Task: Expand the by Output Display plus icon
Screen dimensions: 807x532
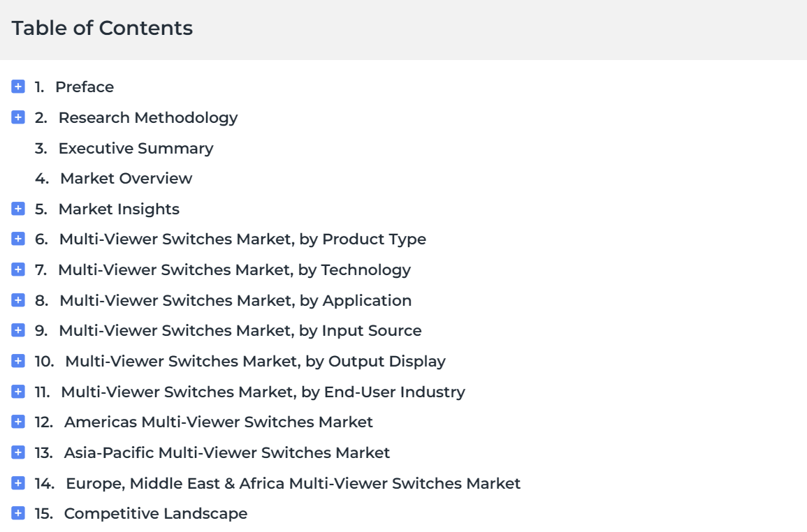Action: click(18, 361)
